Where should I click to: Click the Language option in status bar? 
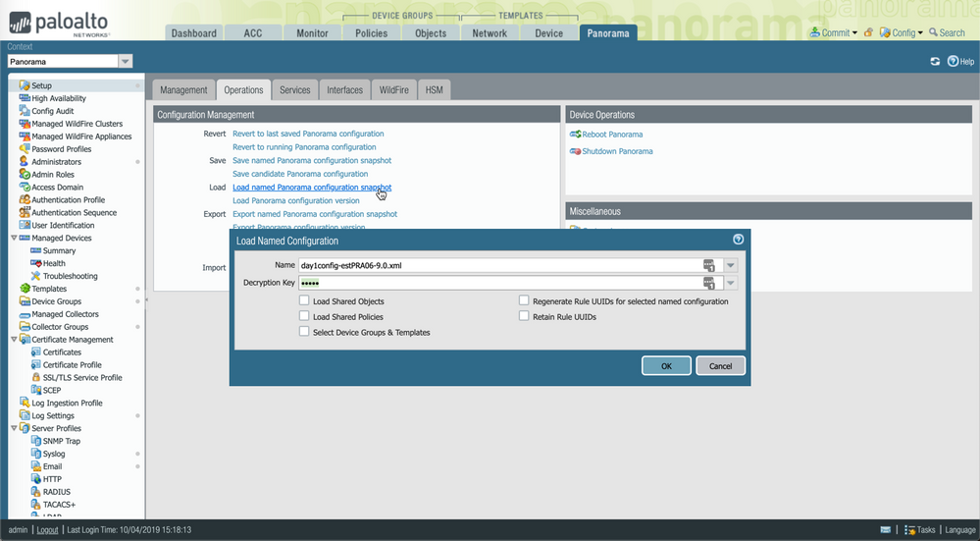960,530
